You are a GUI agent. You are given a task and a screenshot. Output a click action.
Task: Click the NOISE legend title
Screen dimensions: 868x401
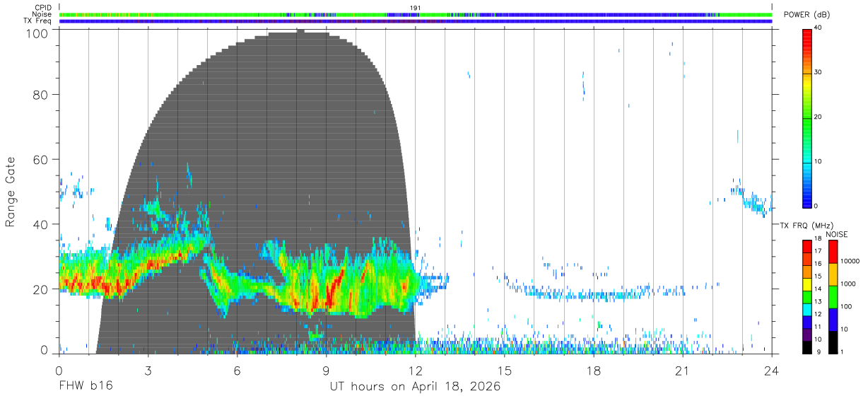coord(835,234)
